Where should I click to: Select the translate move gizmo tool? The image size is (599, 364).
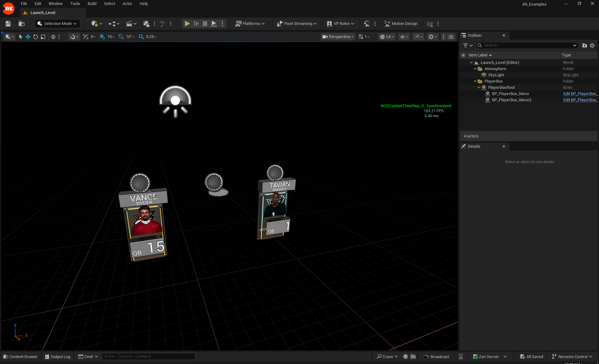28,37
